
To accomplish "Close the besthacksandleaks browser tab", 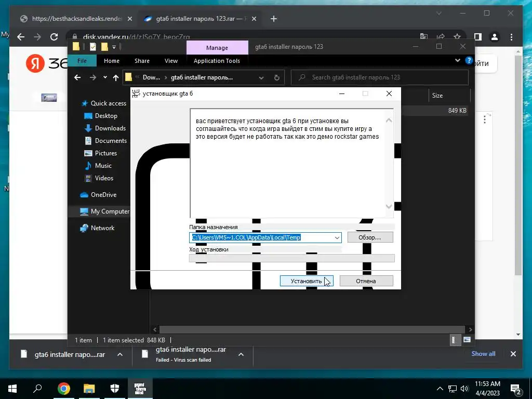I will pos(129,19).
